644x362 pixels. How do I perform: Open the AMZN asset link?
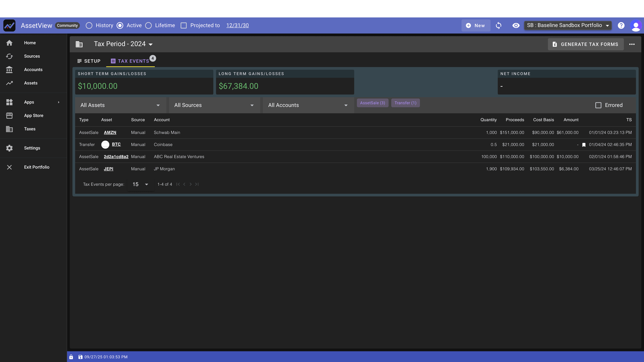(110, 132)
